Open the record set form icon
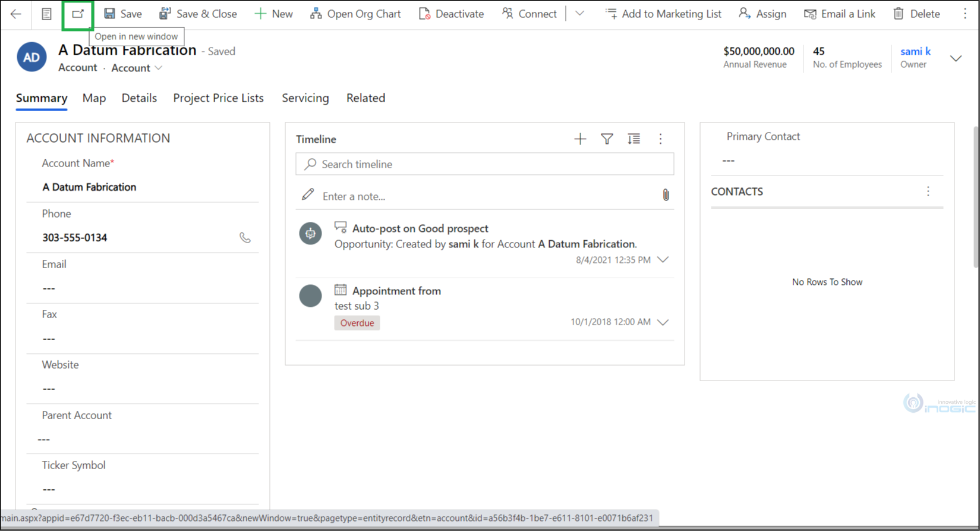The image size is (980, 531). coord(46,14)
